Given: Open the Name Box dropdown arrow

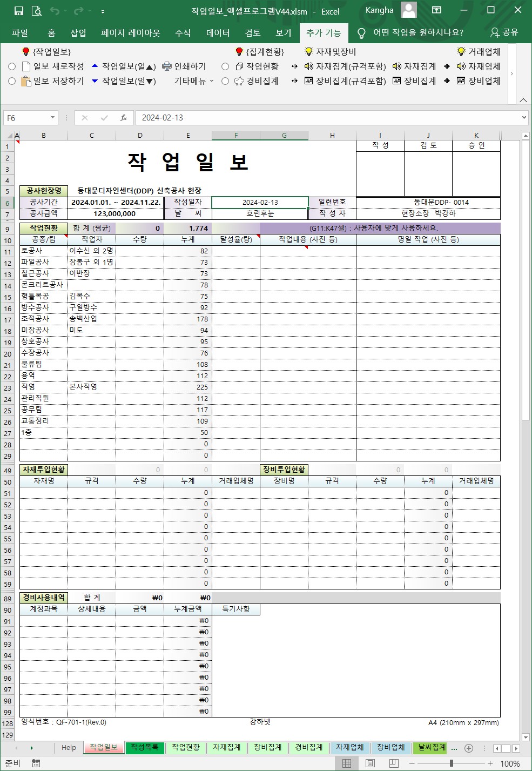Looking at the screenshot, I should (x=52, y=118).
